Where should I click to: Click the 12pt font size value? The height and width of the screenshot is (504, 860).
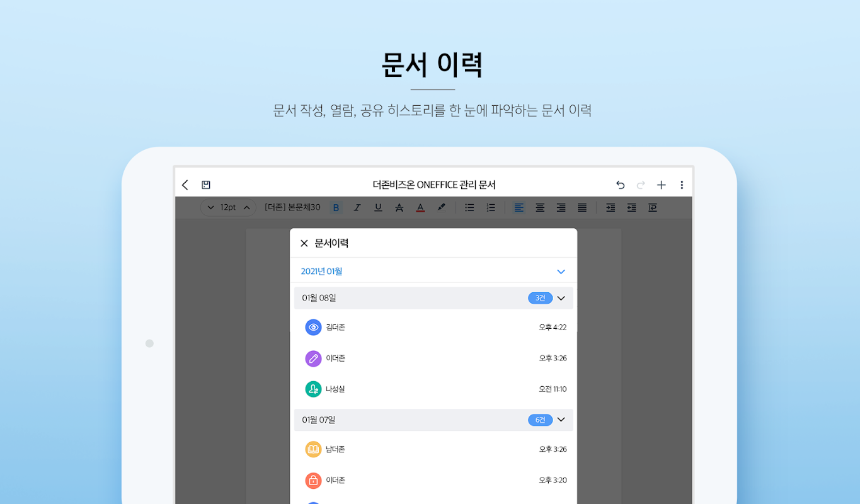(x=228, y=207)
